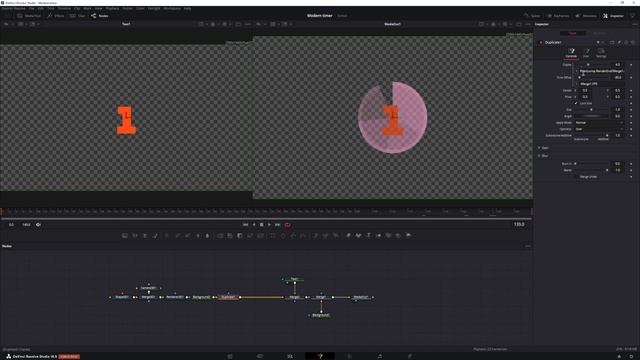Open the File menu
Screen dimensions: 640x360
[31, 8]
